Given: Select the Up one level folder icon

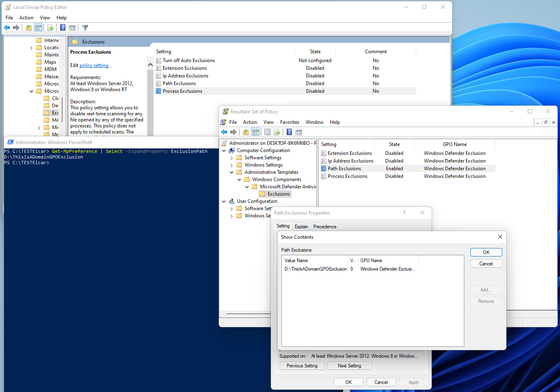Looking at the screenshot, I should click(29, 27).
